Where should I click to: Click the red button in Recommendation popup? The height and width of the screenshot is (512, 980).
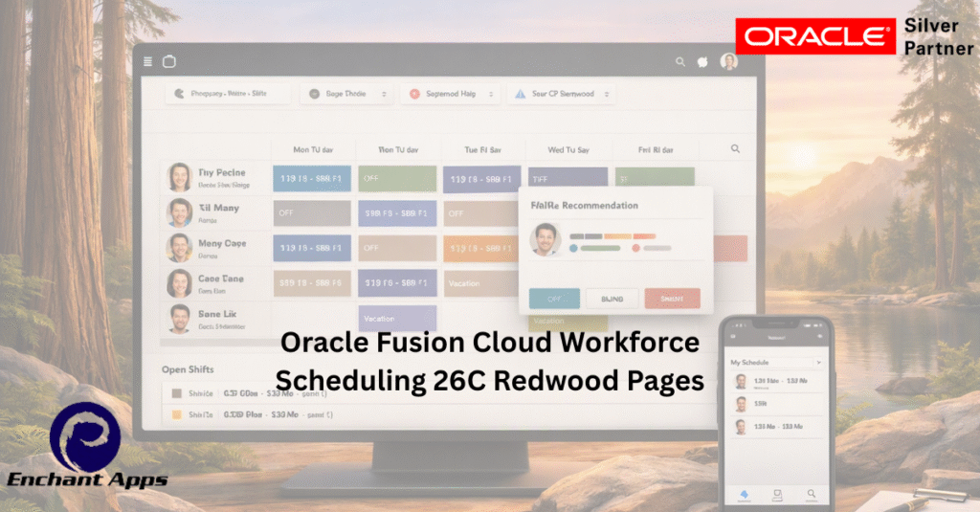click(x=672, y=299)
